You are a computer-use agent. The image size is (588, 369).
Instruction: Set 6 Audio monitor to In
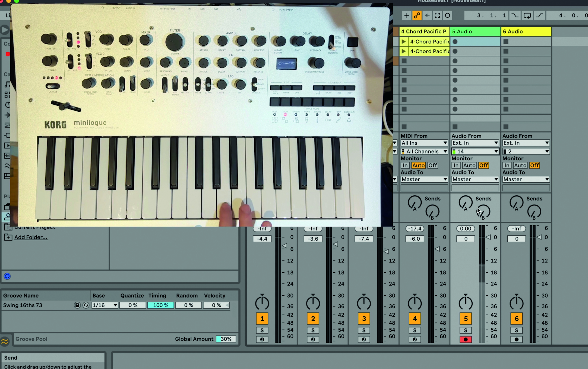(x=507, y=165)
